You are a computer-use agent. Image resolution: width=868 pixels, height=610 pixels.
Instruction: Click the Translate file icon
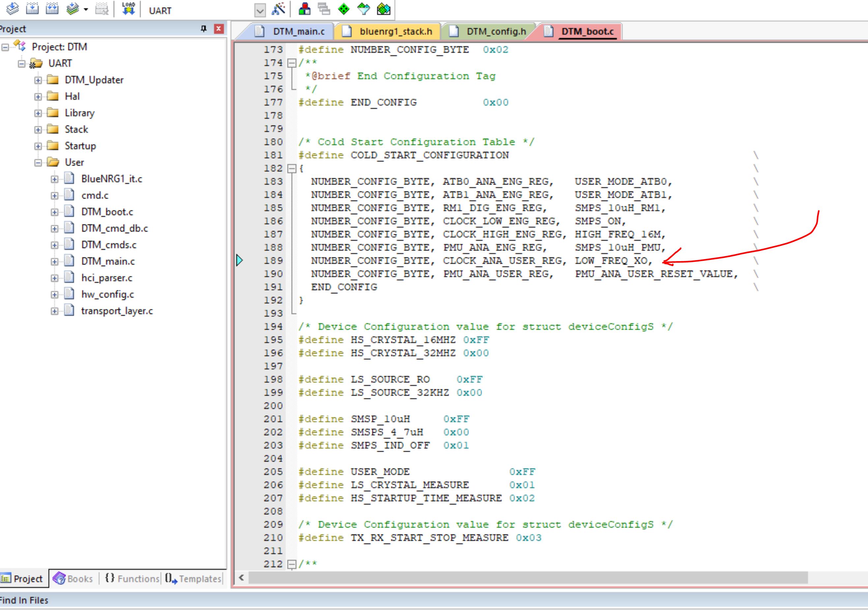tap(13, 9)
